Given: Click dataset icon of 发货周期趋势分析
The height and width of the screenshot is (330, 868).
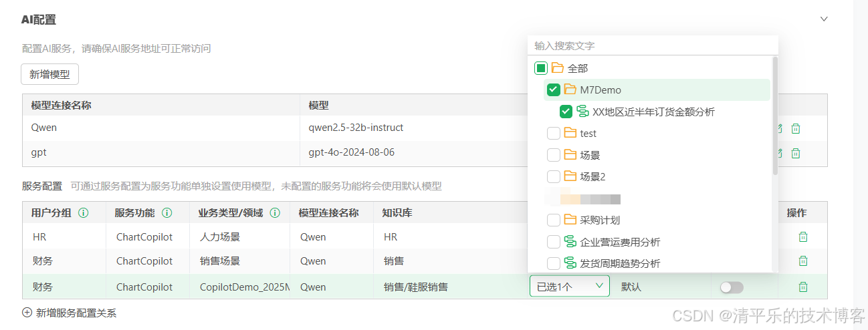Looking at the screenshot, I should (570, 263).
